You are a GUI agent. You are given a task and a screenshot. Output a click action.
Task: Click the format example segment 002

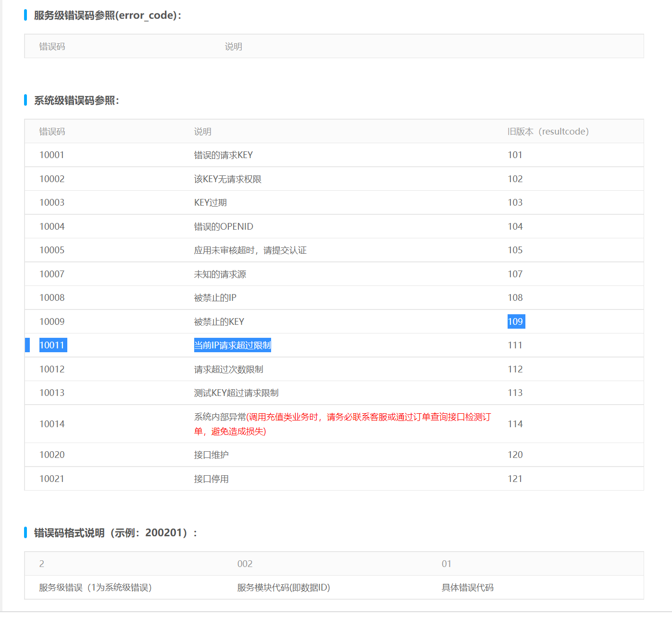(x=245, y=564)
